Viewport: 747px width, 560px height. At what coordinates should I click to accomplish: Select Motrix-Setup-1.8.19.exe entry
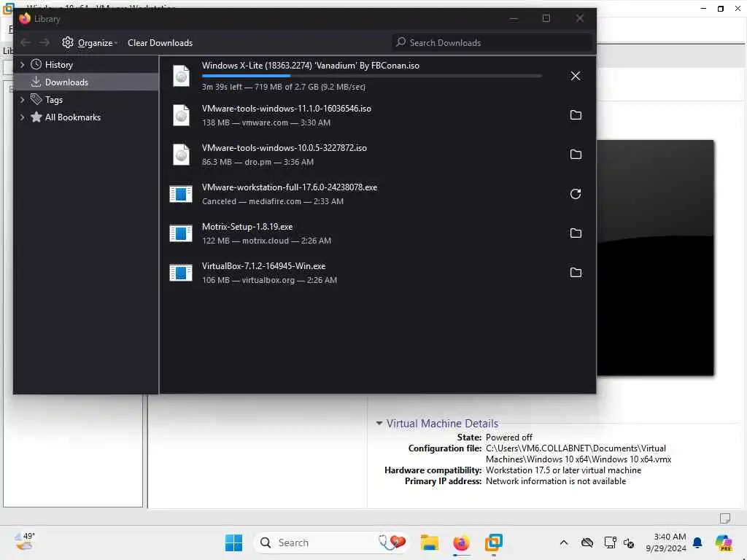pyautogui.click(x=377, y=233)
